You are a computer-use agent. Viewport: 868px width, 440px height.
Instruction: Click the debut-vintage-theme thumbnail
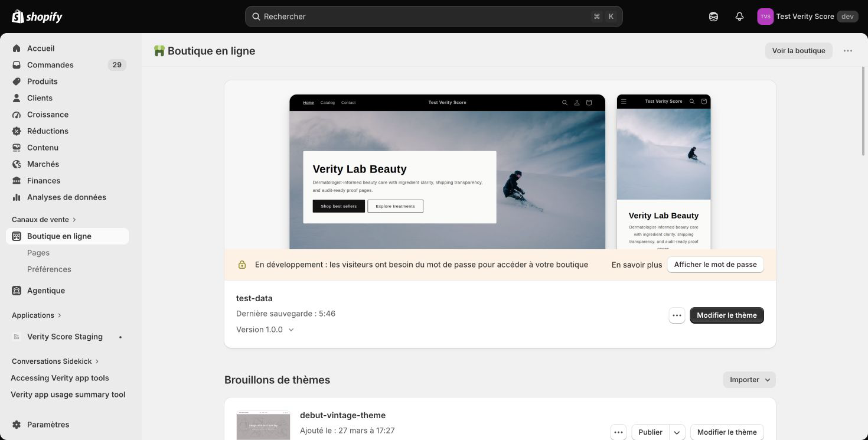coord(263,425)
